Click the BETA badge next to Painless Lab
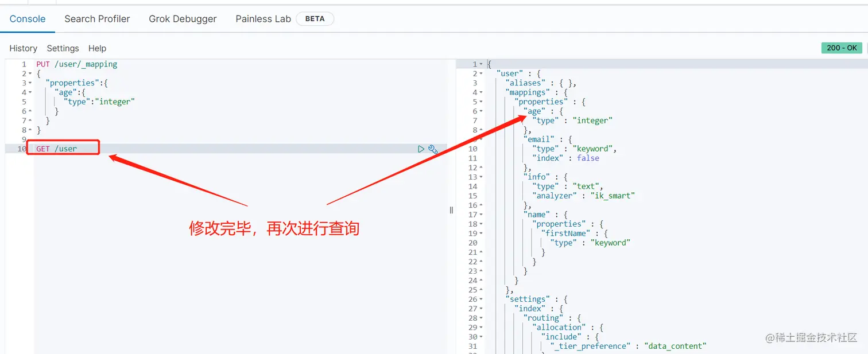The width and height of the screenshot is (868, 354). (x=315, y=18)
